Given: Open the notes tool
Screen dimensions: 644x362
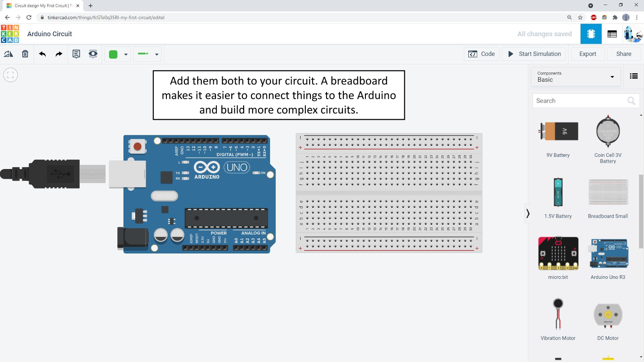Looking at the screenshot, I should 76,54.
